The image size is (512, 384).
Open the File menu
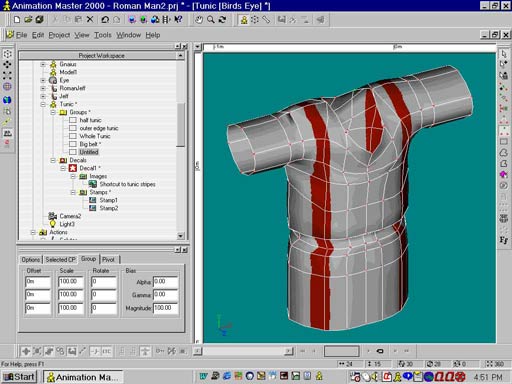[x=21, y=35]
